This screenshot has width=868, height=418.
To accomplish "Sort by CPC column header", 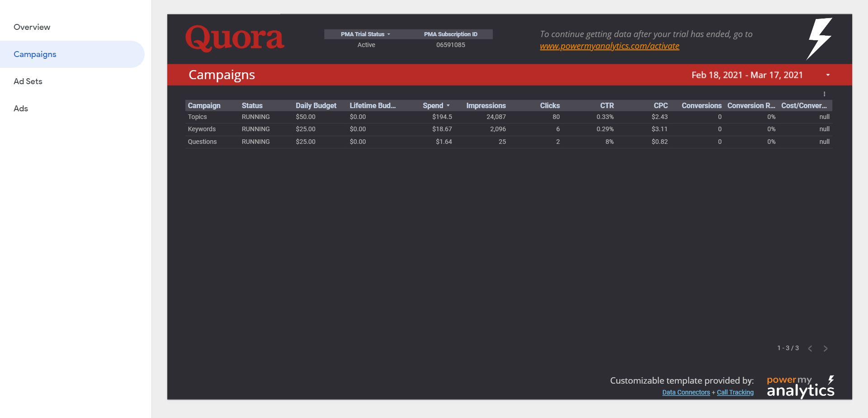I will point(660,105).
